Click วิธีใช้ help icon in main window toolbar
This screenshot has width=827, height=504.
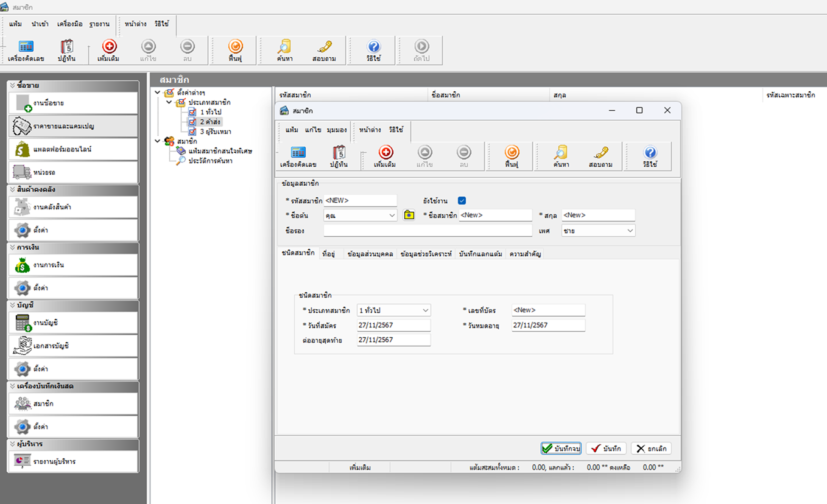374,51
